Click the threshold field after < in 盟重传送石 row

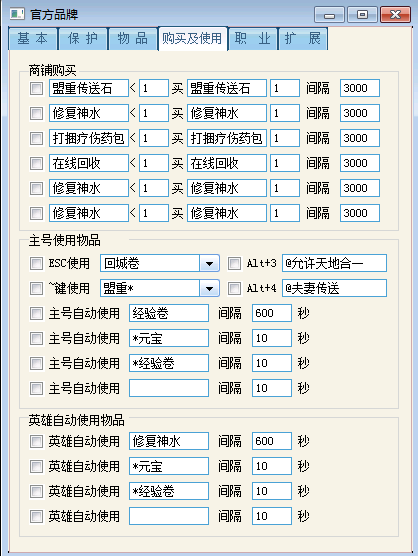click(x=154, y=88)
